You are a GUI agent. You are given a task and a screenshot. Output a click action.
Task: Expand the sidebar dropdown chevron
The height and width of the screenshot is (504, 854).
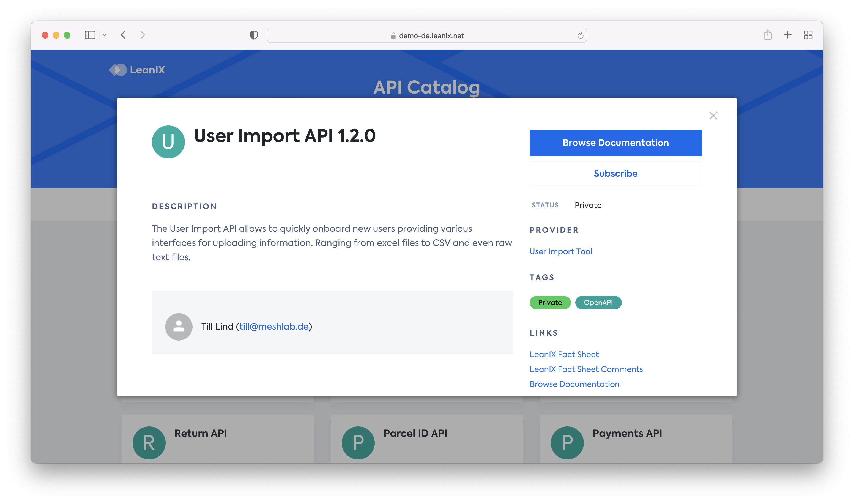coord(105,35)
